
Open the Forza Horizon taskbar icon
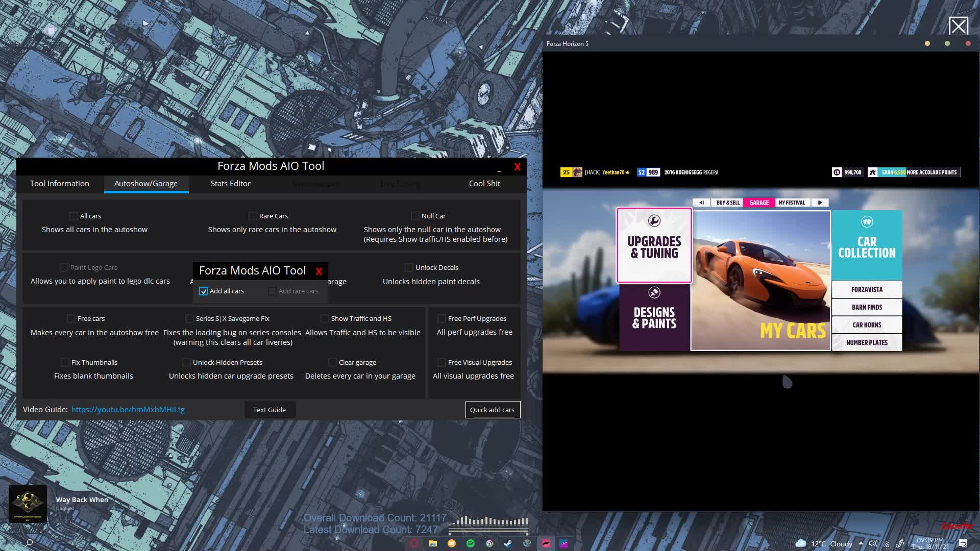[546, 543]
